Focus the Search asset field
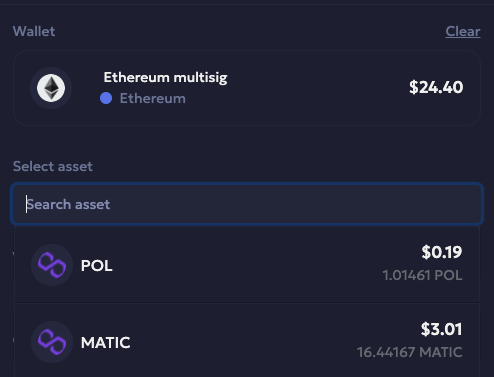This screenshot has width=494, height=377. point(247,204)
